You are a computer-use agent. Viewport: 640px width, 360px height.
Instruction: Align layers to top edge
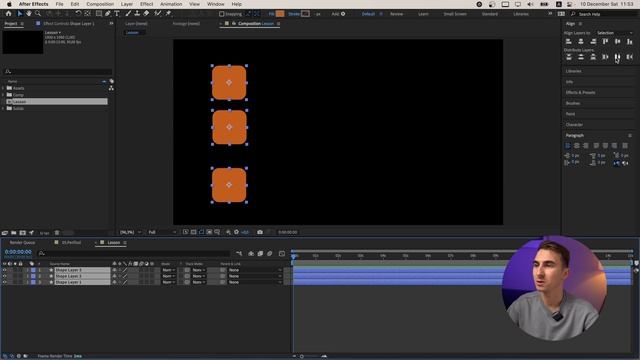[x=605, y=41]
